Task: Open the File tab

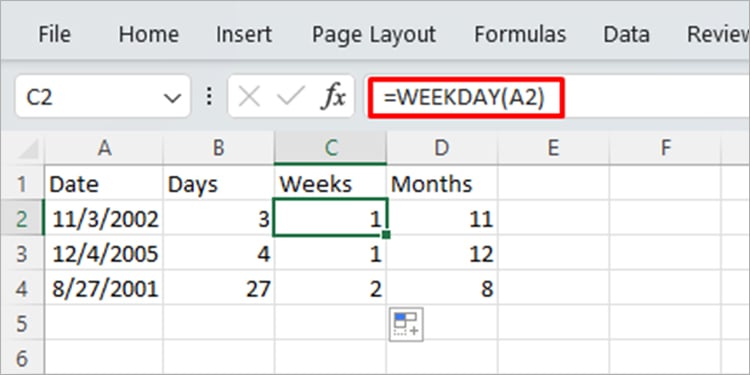Action: [54, 34]
